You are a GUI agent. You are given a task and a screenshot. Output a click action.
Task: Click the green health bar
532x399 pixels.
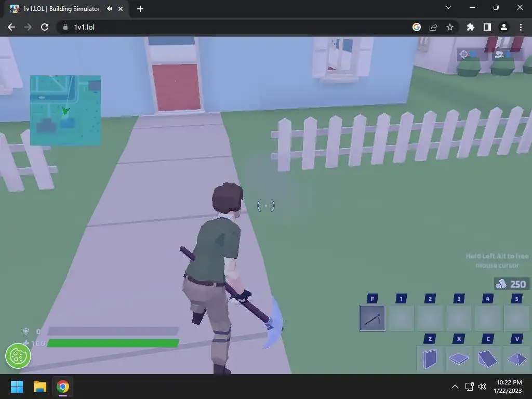point(113,343)
